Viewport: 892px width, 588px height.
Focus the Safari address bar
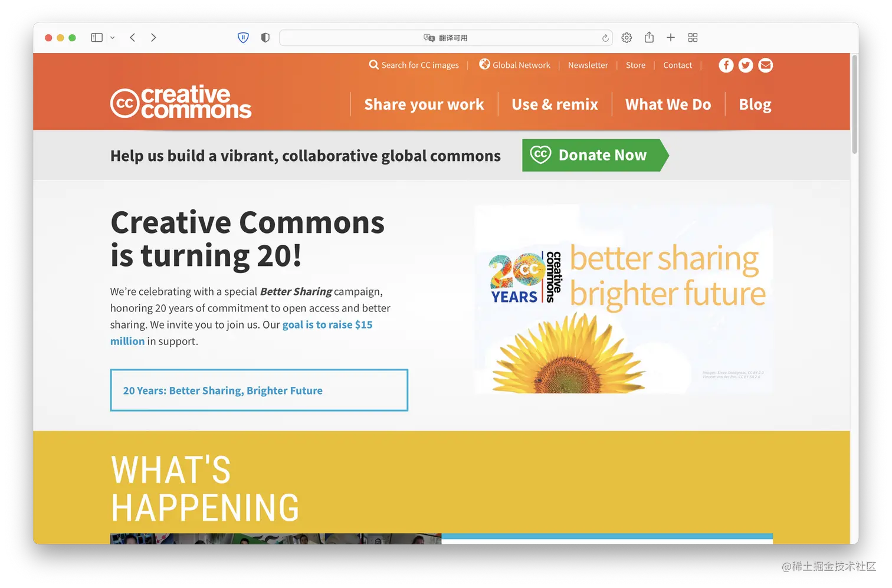[446, 38]
